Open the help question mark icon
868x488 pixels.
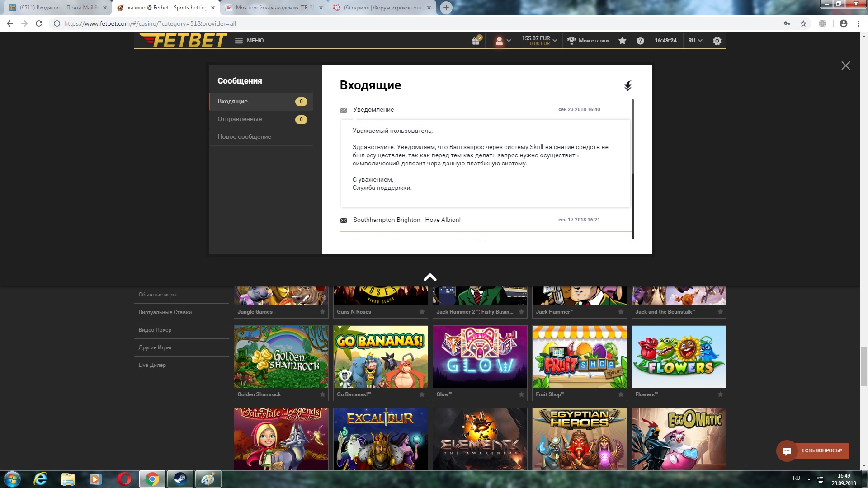coord(640,41)
